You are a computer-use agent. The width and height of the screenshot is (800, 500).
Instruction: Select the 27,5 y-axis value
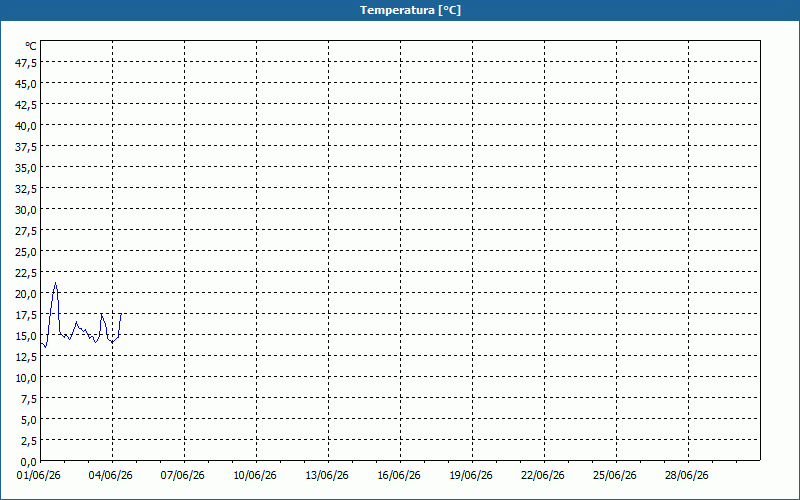27,231
